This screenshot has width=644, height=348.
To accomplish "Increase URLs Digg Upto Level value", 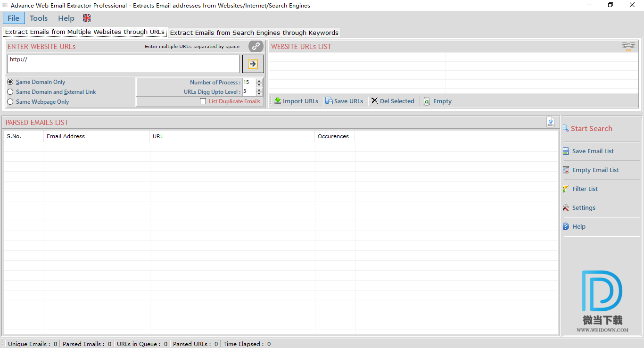I will [259, 90].
